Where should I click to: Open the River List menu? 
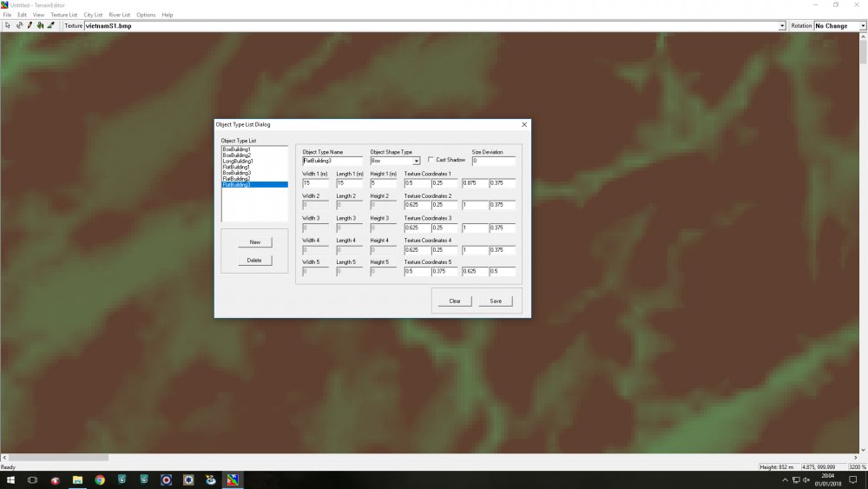pyautogui.click(x=119, y=15)
